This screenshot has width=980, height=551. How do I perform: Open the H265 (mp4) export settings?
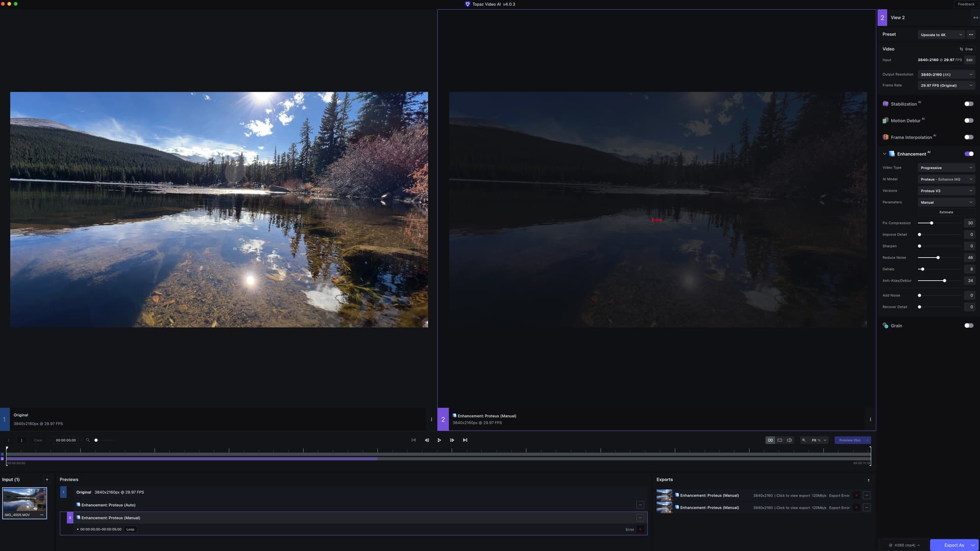(x=904, y=545)
